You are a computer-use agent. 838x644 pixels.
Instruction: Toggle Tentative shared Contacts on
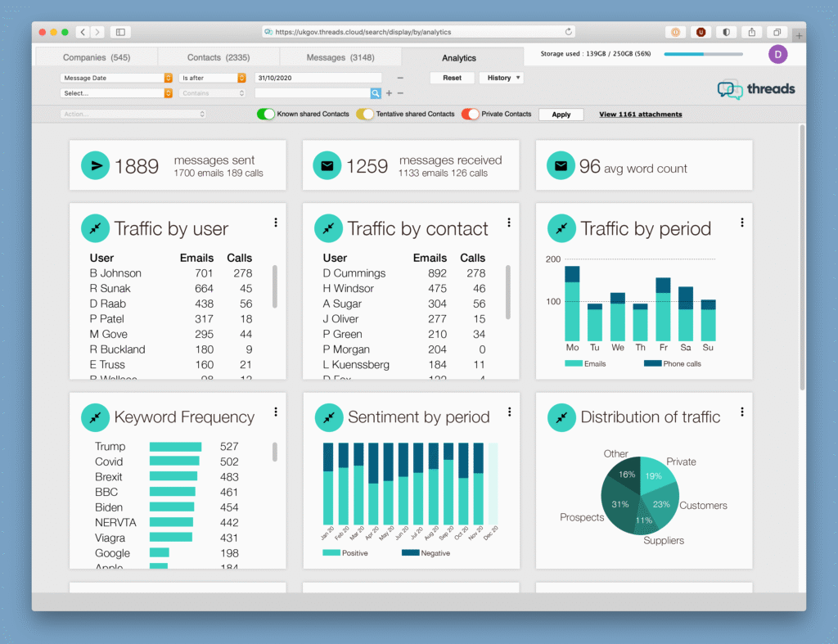point(366,114)
